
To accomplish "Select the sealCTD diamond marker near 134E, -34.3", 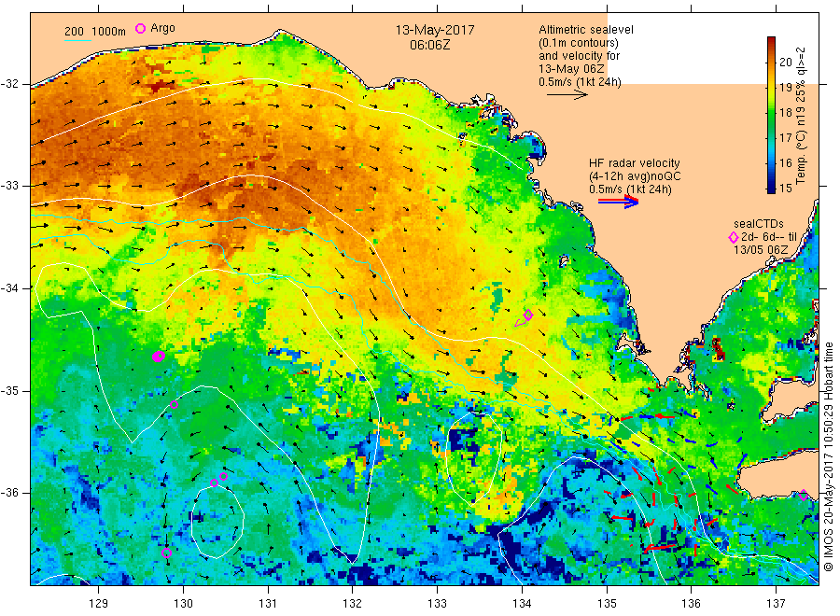I will [528, 315].
